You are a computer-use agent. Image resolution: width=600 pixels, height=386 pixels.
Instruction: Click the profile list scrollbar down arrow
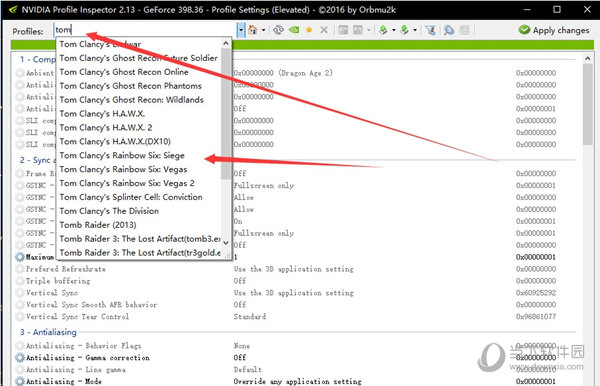226,243
